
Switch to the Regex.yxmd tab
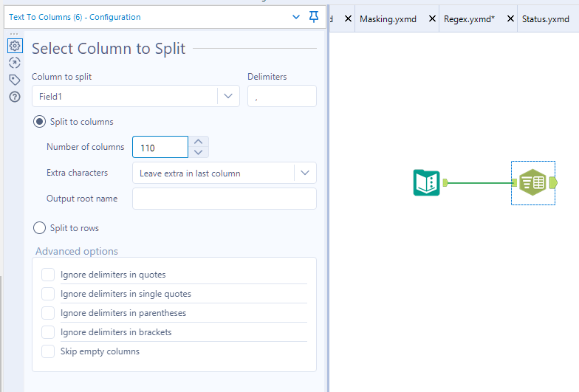[x=469, y=19]
